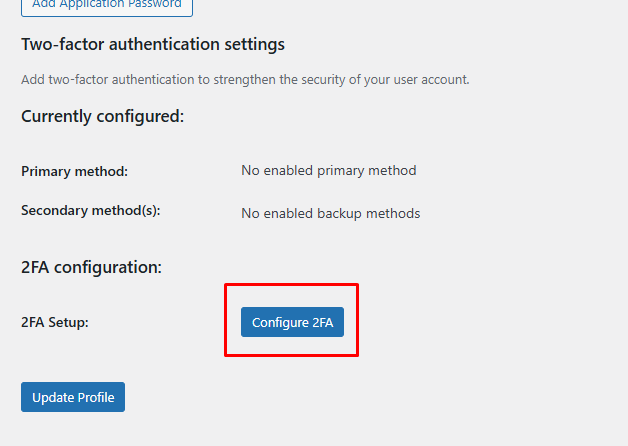Viewport: 628px width, 446px height.
Task: Click the Two-factor authentication settings heading
Action: 153,45
